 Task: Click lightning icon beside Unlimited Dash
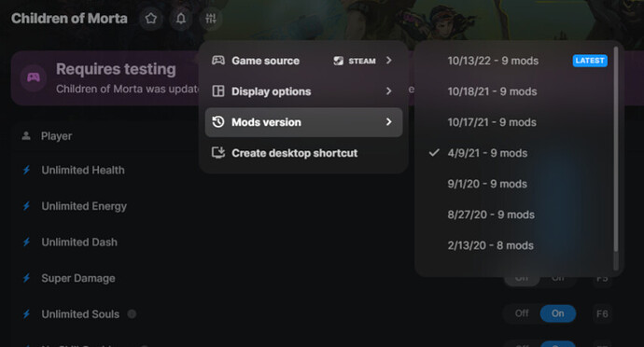(27, 242)
